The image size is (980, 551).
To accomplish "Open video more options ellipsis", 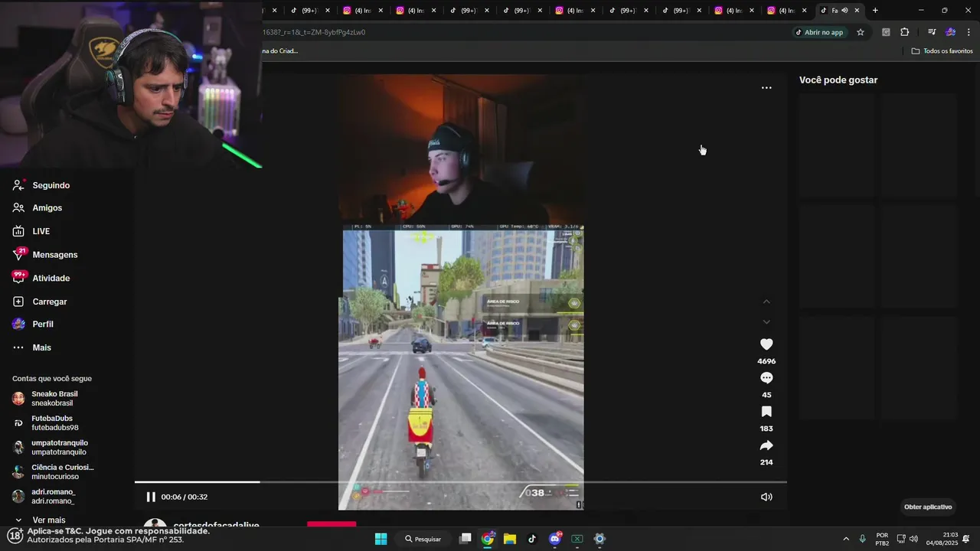I will click(766, 88).
